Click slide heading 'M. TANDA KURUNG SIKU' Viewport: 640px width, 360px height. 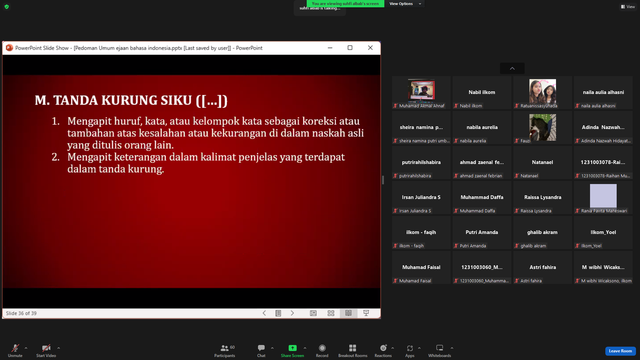[131, 100]
